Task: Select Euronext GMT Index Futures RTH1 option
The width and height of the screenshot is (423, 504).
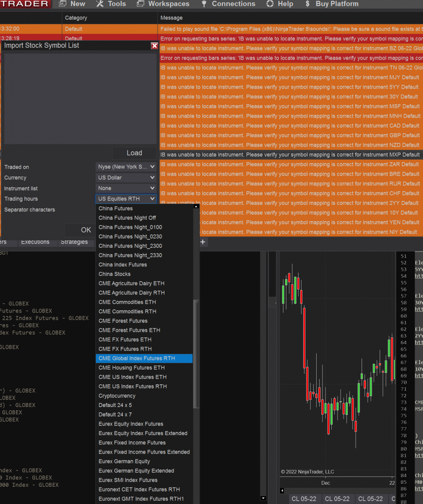Action: point(144,499)
